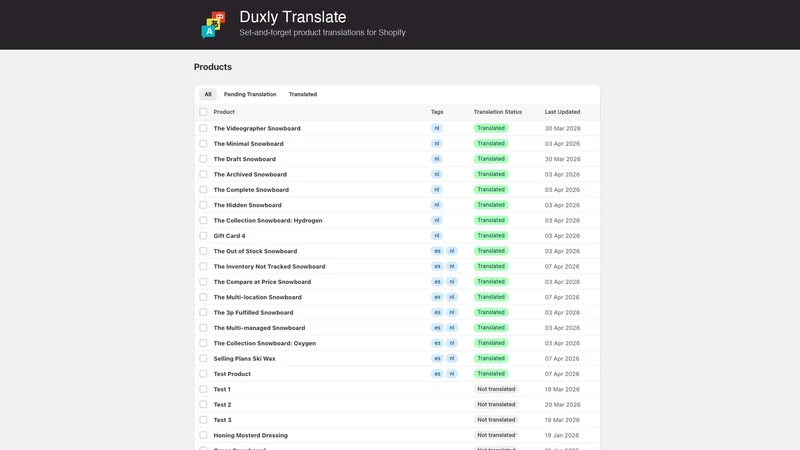
Task: Click nl tag on The Videographer Snowboard
Action: point(436,128)
